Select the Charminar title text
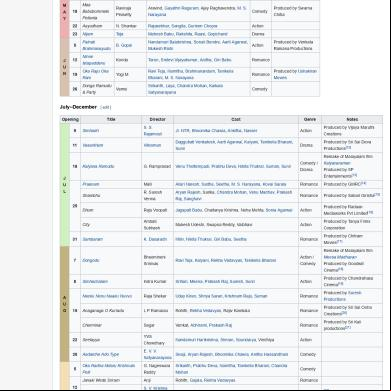The width and height of the screenshot is (391, 391). pyautogui.click(x=92, y=325)
